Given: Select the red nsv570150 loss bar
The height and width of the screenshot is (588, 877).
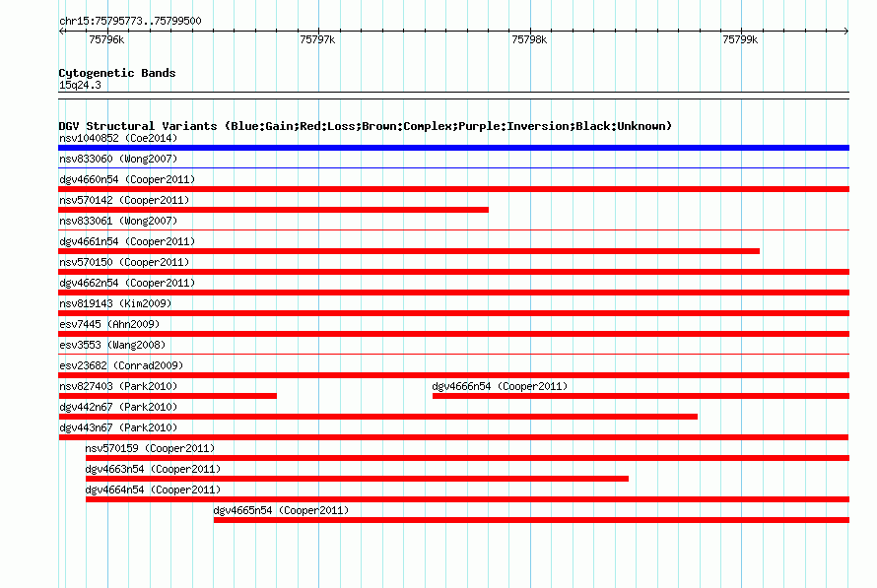Looking at the screenshot, I should coord(453,272).
